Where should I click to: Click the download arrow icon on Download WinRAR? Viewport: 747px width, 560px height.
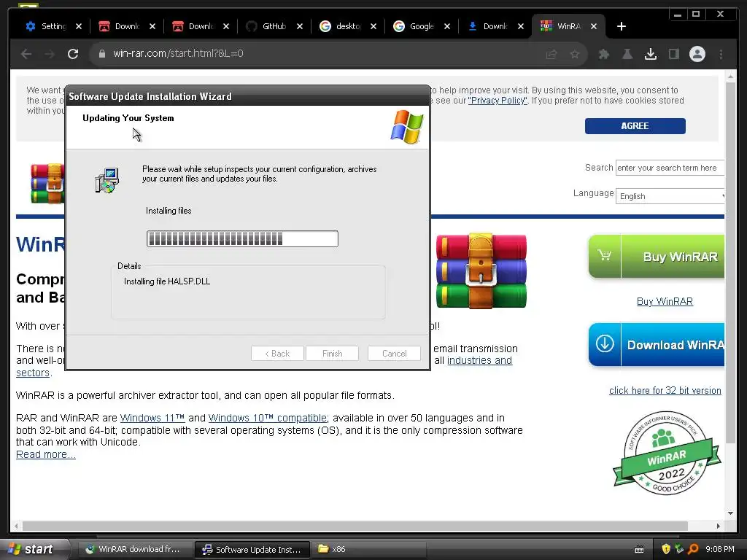click(x=605, y=343)
